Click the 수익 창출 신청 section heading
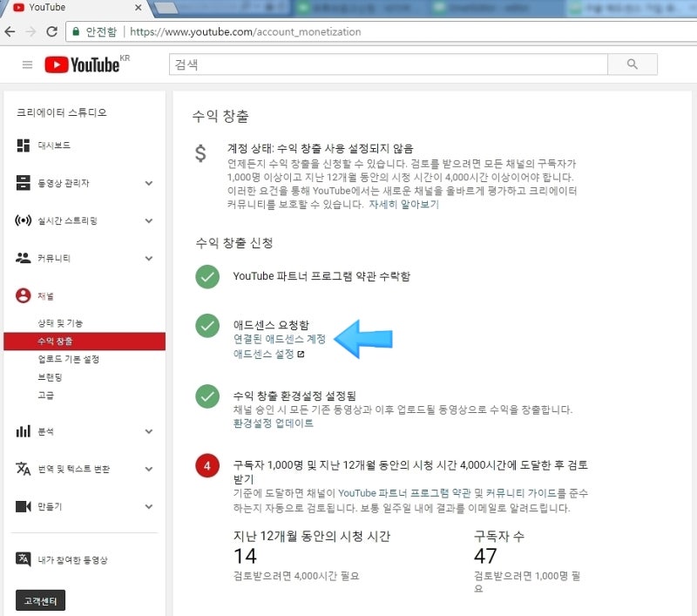The width and height of the screenshot is (697, 616). [234, 243]
